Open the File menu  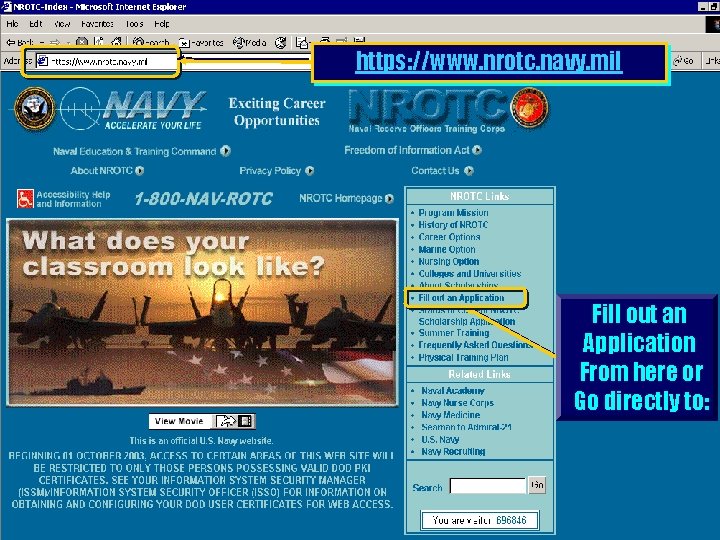coord(12,24)
